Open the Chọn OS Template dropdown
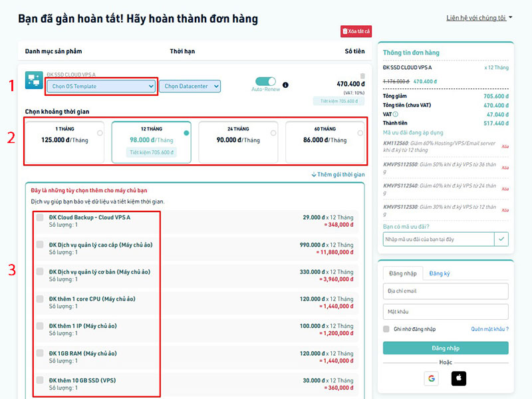Image resolution: width=532 pixels, height=399 pixels. tap(101, 86)
